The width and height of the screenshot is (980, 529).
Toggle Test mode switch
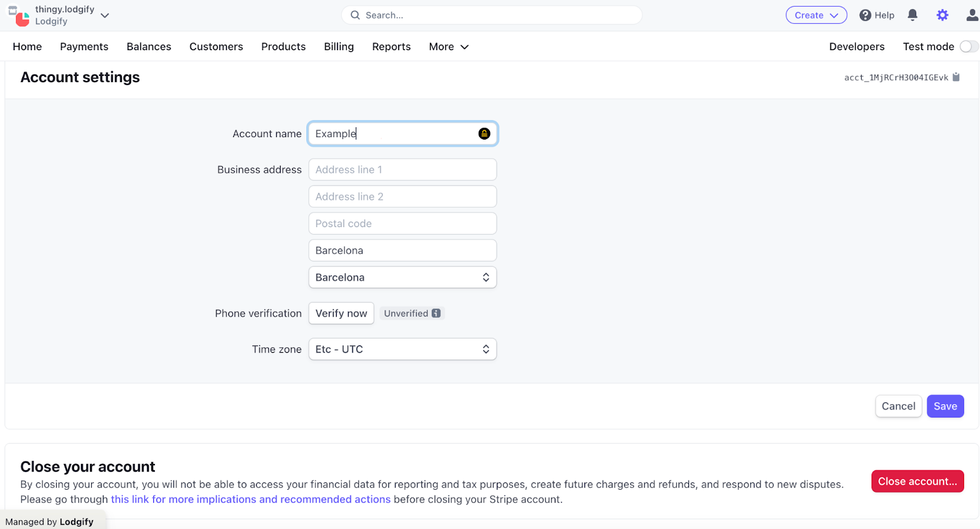tap(968, 47)
